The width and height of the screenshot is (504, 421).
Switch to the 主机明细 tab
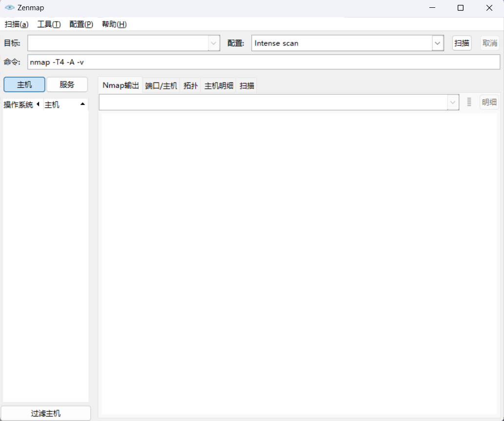click(x=219, y=85)
